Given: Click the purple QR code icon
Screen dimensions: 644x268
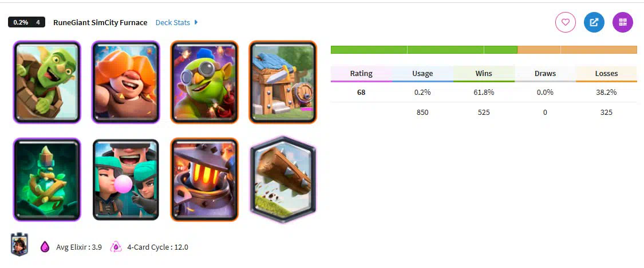Looking at the screenshot, I should pyautogui.click(x=623, y=22).
